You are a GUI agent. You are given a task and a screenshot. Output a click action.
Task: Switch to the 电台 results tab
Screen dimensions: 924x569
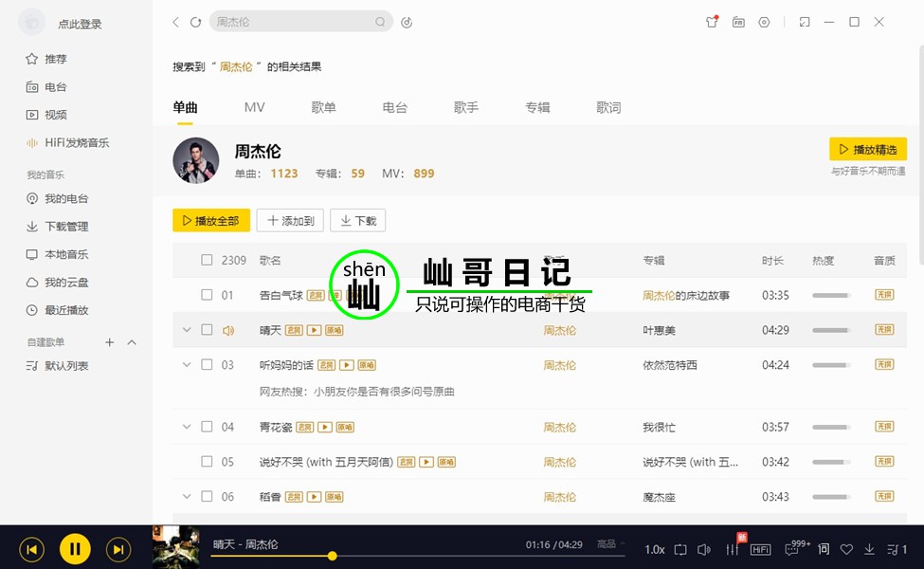tap(395, 107)
